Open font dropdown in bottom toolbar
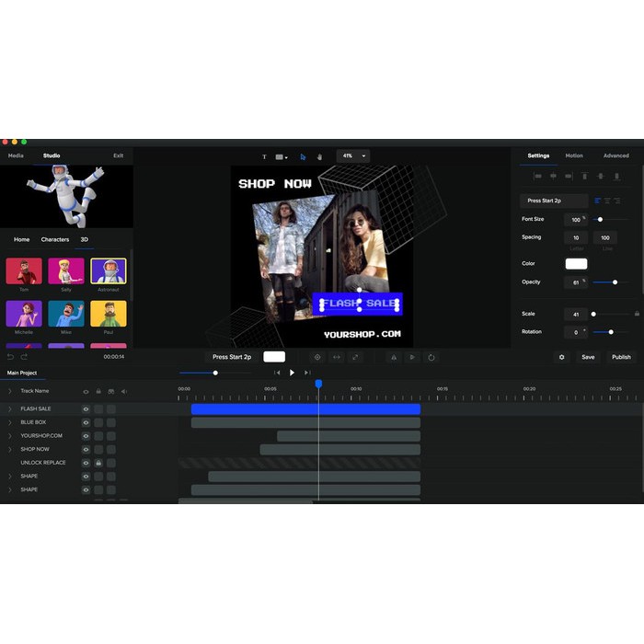This screenshot has height=644, width=644. pos(232,357)
